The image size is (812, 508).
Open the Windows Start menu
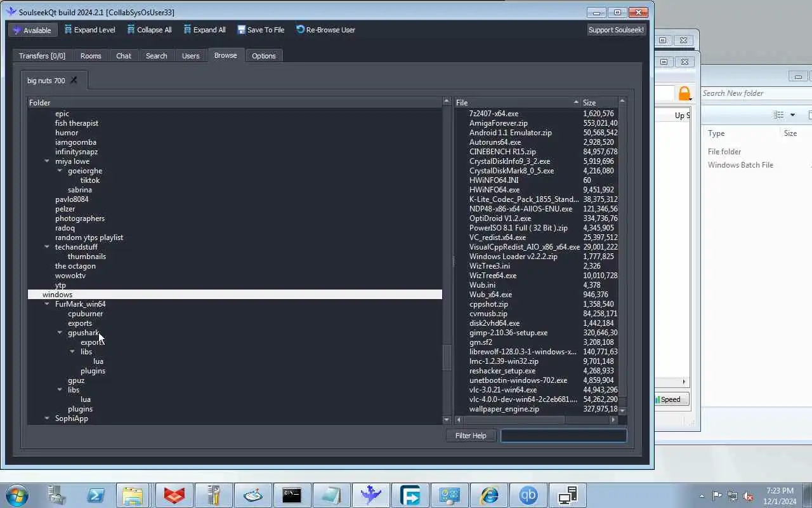(x=16, y=495)
